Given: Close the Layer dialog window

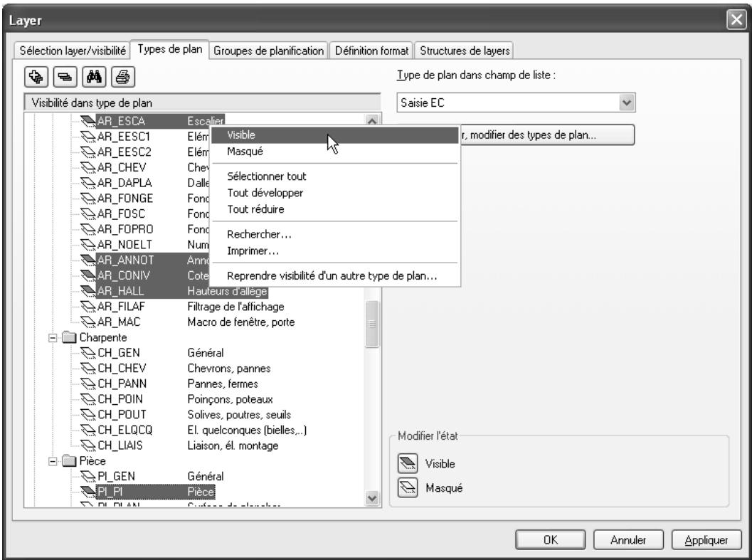Looking at the screenshot, I should [x=736, y=20].
